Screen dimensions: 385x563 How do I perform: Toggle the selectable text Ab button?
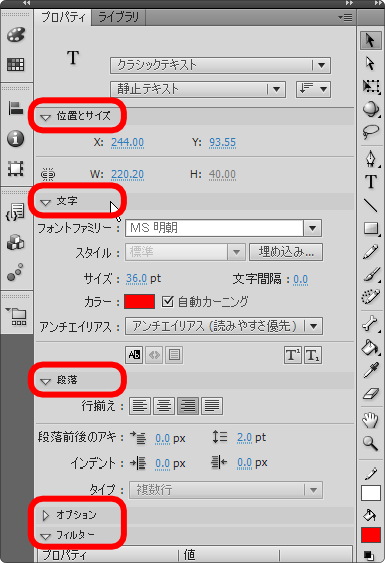click(134, 355)
